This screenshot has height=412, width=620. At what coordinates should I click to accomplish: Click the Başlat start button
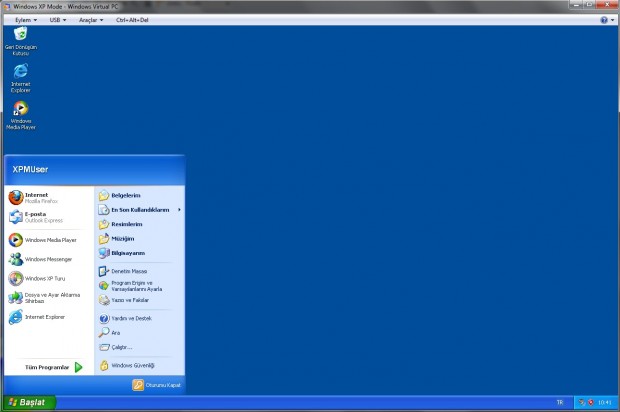coord(28,403)
